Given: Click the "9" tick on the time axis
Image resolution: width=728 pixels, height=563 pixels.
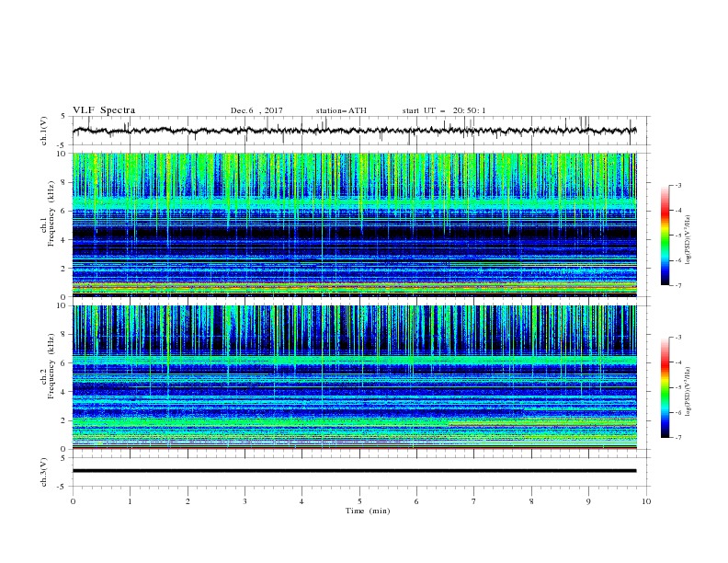Looking at the screenshot, I should (x=588, y=501).
